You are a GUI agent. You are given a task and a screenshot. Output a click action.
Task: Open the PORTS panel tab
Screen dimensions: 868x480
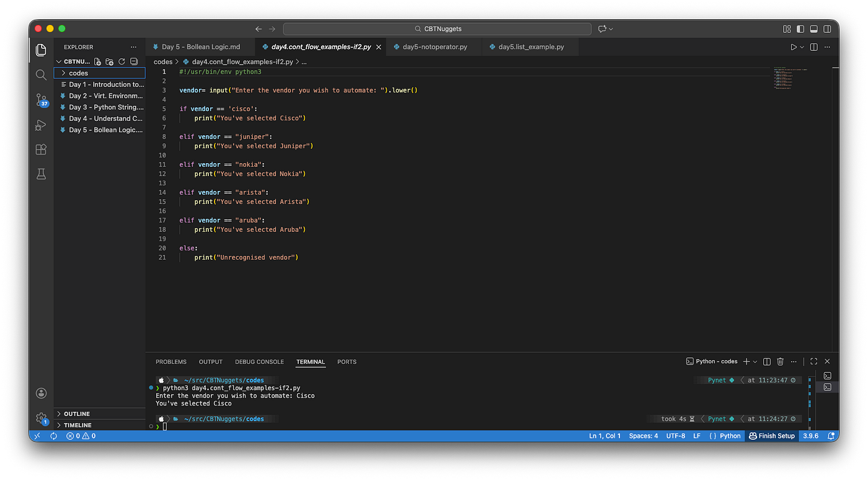pos(347,362)
